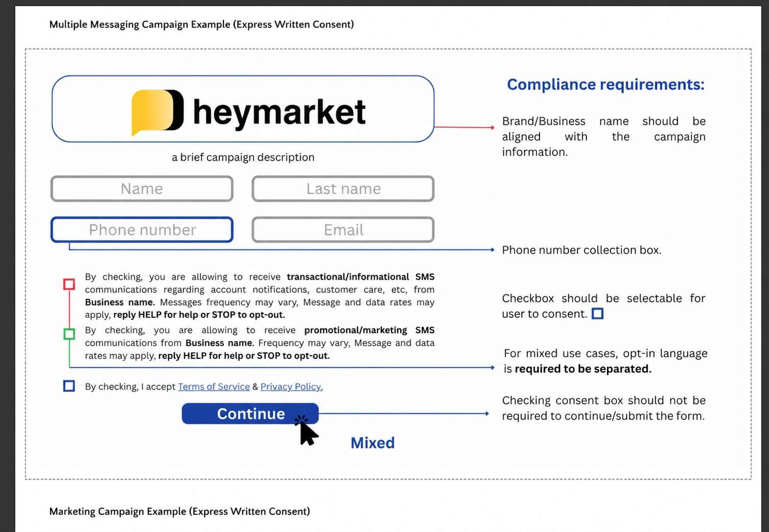
Task: Click 'Checking consent box should not be' text
Action: (x=604, y=400)
